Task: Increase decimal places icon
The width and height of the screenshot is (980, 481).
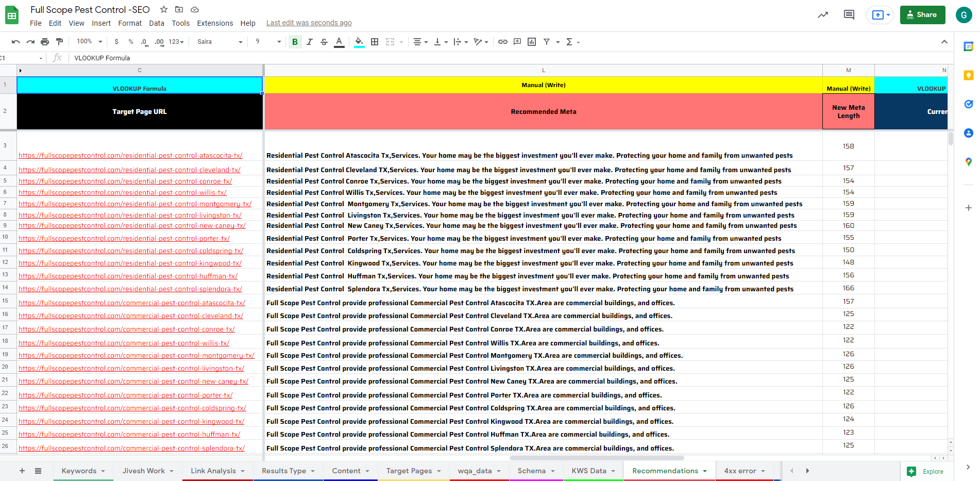Action: (159, 42)
